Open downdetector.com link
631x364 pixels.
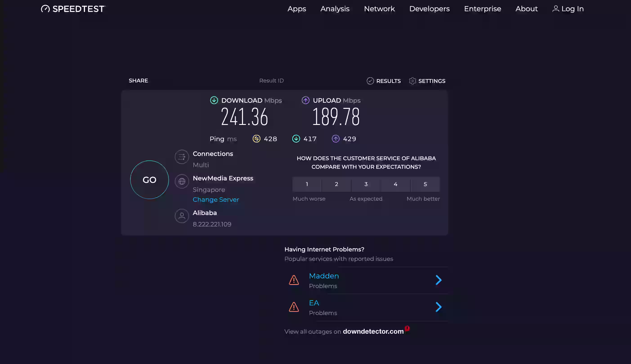(x=373, y=331)
